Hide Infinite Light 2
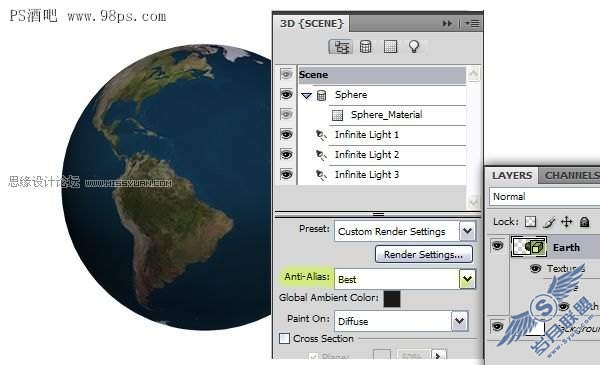Viewport: 600px width, 365px height. point(286,154)
